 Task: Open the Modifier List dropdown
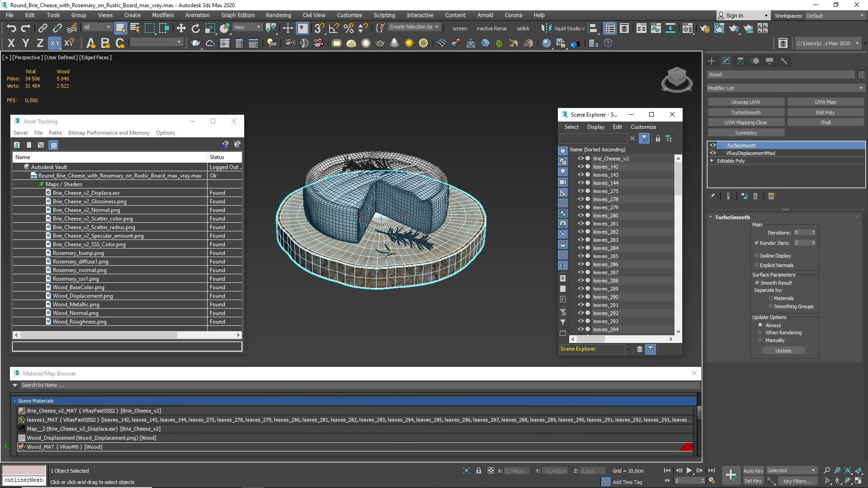click(786, 88)
